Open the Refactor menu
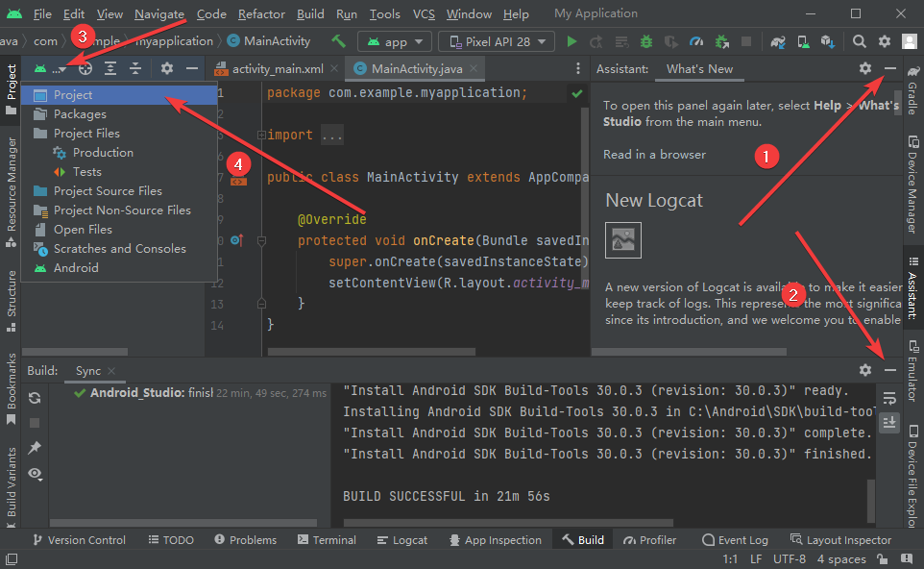The width and height of the screenshot is (924, 569). (261, 13)
